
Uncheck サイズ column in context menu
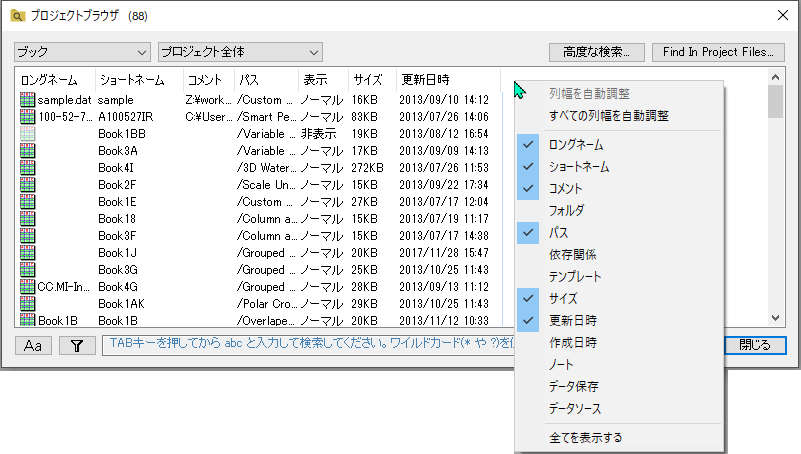click(x=620, y=298)
